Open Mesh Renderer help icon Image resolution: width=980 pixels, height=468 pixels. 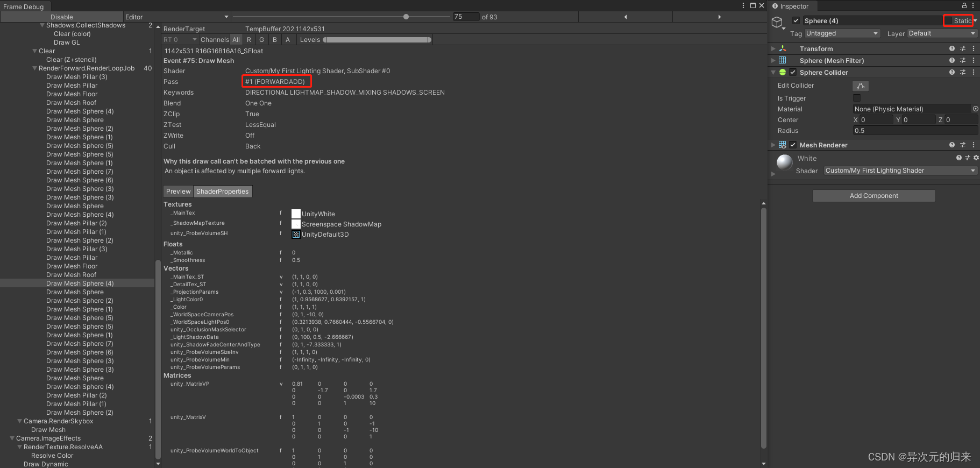tap(952, 145)
